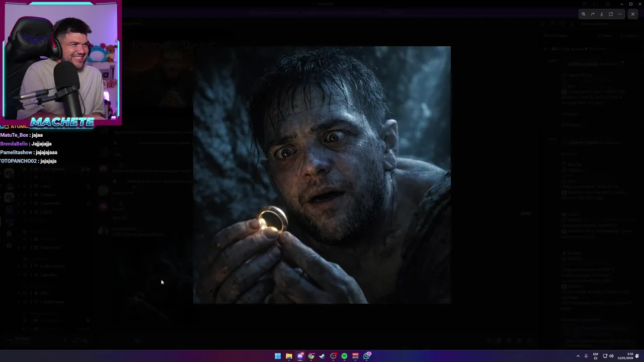Viewport: 644px width, 362px height.
Task: Click the MACHETE name banner on the webcam
Action: click(x=62, y=122)
